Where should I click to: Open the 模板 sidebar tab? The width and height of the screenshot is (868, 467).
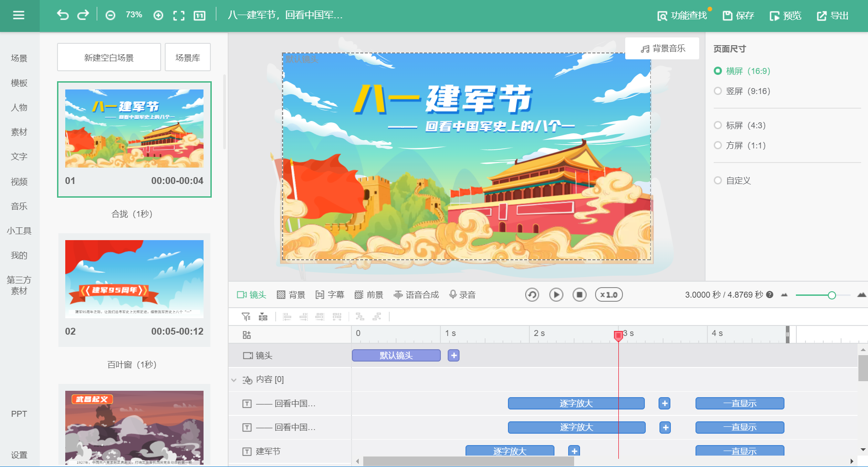coord(19,83)
